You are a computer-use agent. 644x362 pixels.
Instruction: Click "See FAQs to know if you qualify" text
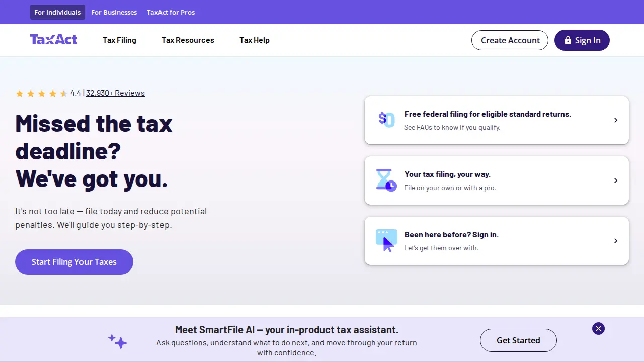click(452, 127)
